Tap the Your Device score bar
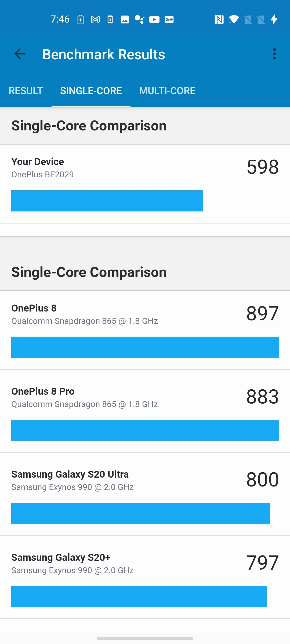This screenshot has height=644, width=290. (107, 201)
